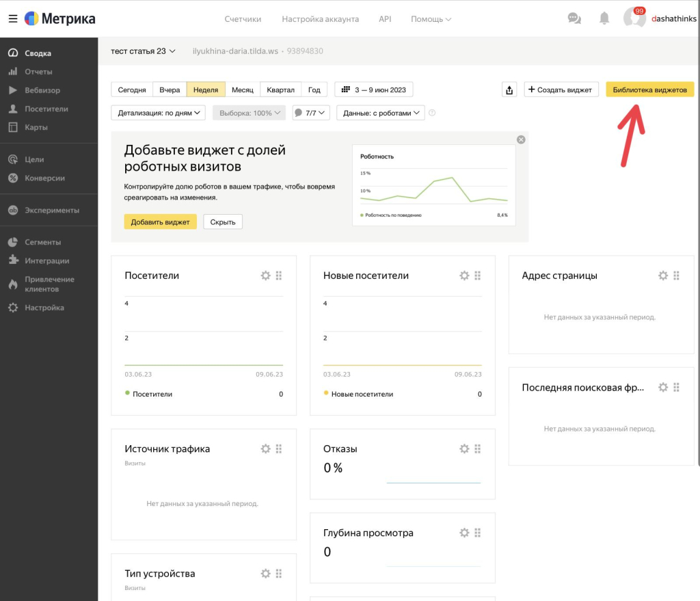The height and width of the screenshot is (601, 700).
Task: Select the Сегодня period toggle
Action: 131,90
